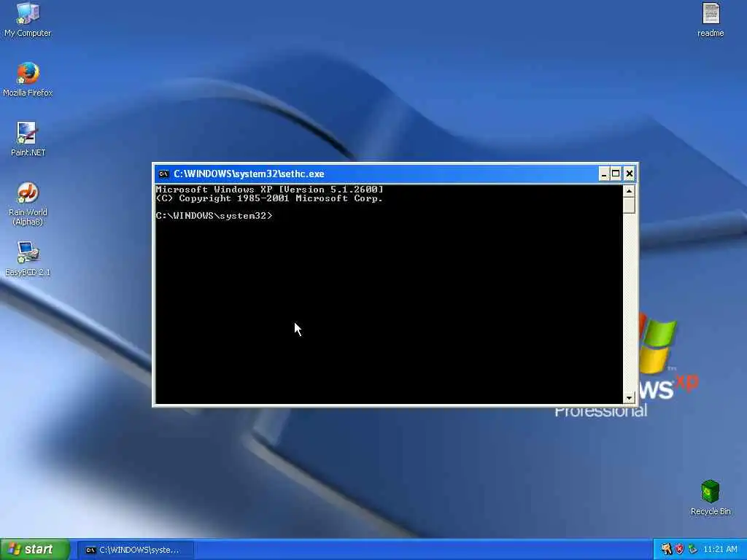This screenshot has width=747, height=560.
Task: Click the safely remove hardware tray icon
Action: click(x=692, y=550)
